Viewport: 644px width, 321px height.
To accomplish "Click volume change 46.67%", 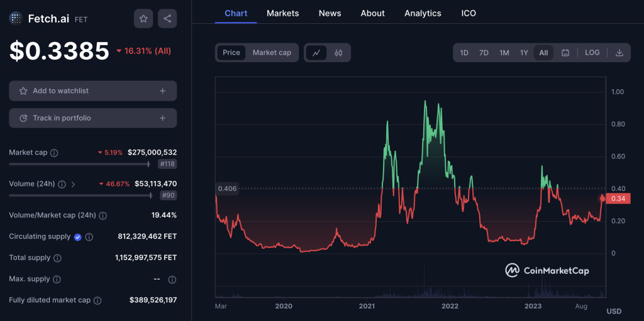I will 114,184.
